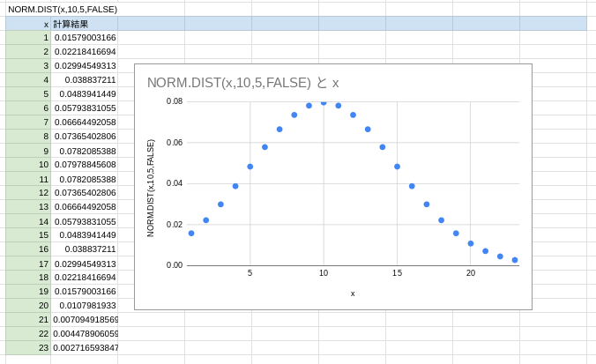
Task: Select the cell with value 0.05793831055 in row x=6
Action: (x=84, y=108)
